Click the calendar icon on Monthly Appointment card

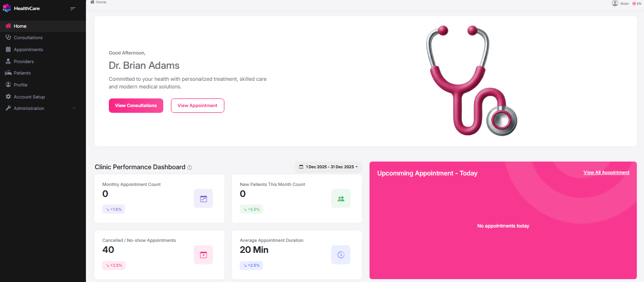(x=203, y=198)
